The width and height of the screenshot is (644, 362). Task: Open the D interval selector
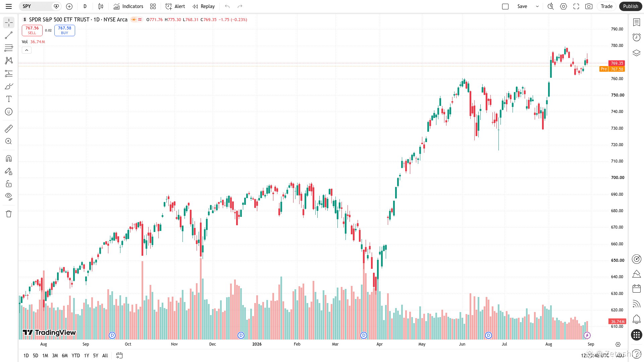click(x=85, y=6)
